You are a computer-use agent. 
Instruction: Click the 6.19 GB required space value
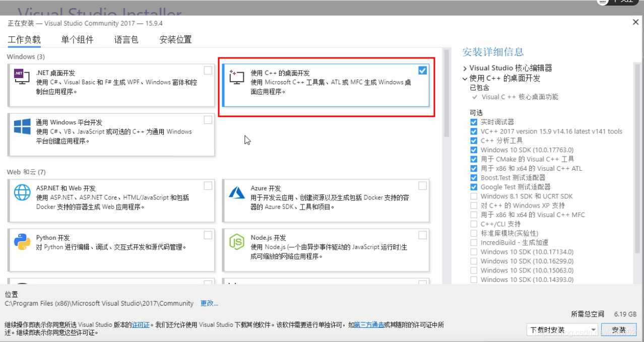625,314
